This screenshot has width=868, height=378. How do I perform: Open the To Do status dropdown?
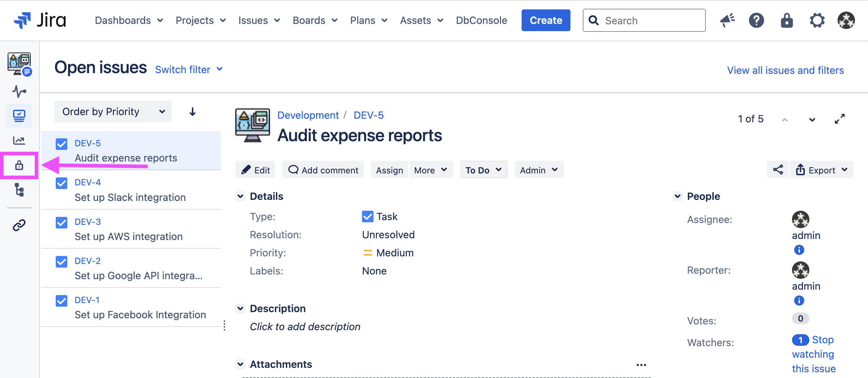pos(484,170)
